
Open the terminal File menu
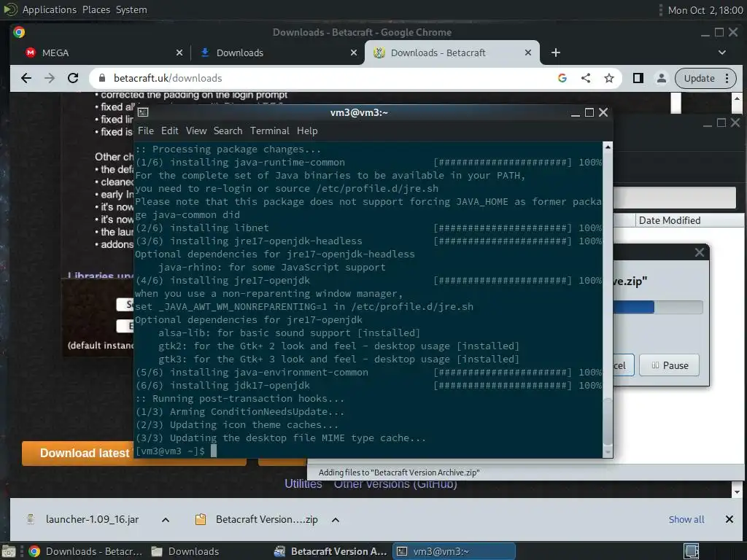146,131
